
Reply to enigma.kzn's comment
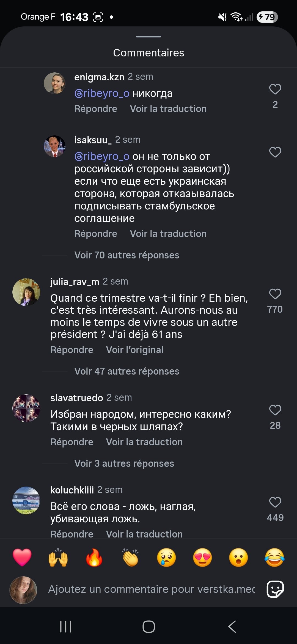pos(96,109)
